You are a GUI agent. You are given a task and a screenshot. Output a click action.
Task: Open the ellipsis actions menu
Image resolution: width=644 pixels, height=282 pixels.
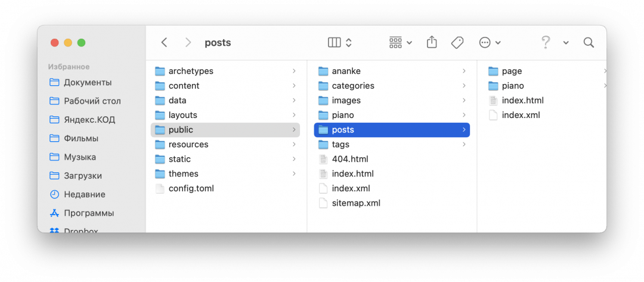pos(490,42)
